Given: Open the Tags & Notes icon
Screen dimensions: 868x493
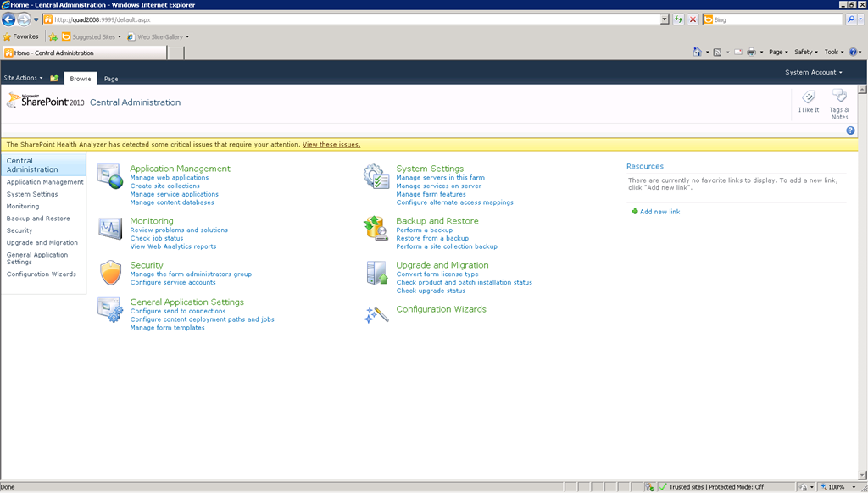Looking at the screenshot, I should 839,97.
